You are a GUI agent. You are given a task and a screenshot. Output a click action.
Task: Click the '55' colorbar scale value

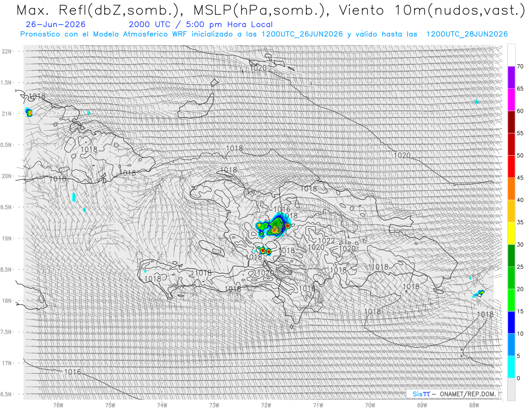(x=520, y=133)
